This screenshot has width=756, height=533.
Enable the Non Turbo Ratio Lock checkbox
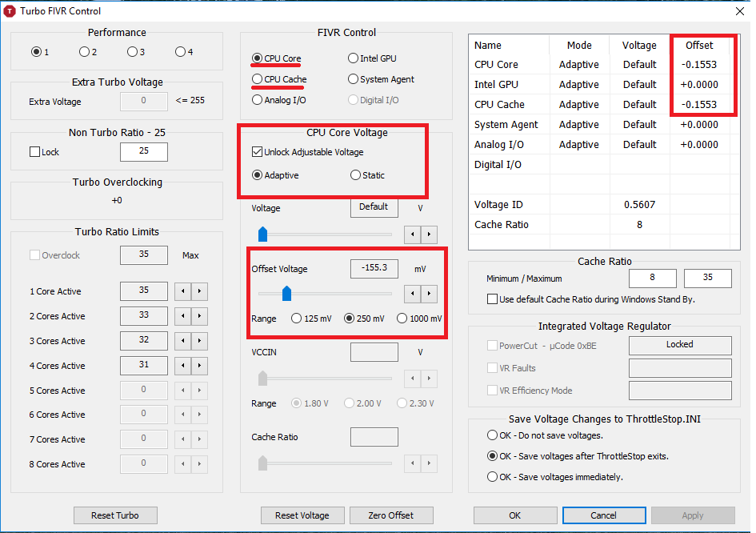coord(34,152)
